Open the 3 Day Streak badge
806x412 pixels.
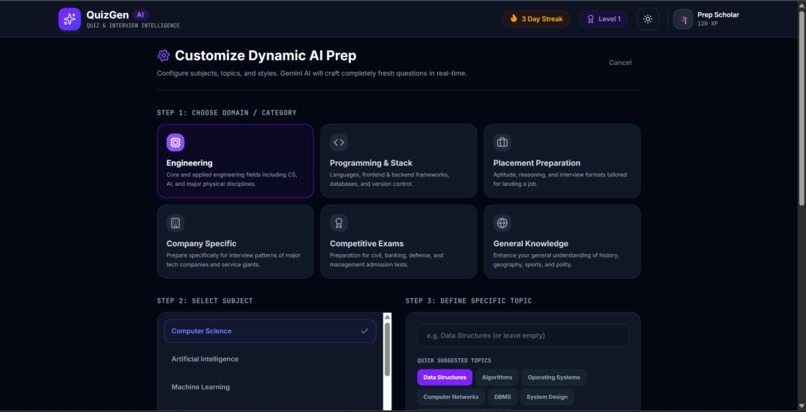(536, 19)
